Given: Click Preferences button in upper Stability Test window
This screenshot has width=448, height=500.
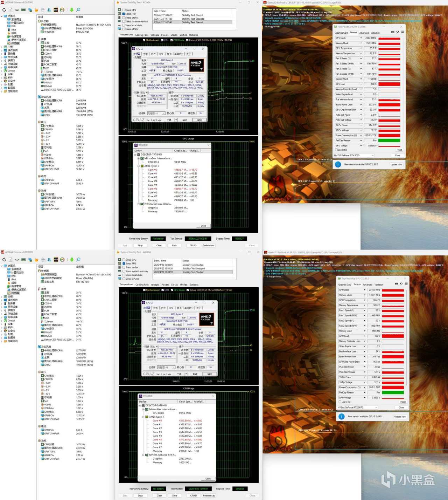Looking at the screenshot, I should (209, 246).
